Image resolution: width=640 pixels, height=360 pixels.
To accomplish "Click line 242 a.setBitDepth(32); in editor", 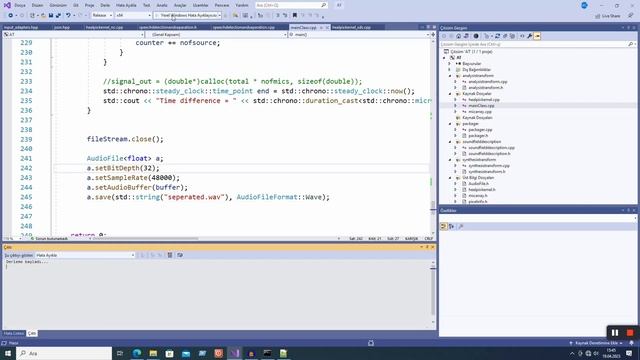I will [123, 168].
